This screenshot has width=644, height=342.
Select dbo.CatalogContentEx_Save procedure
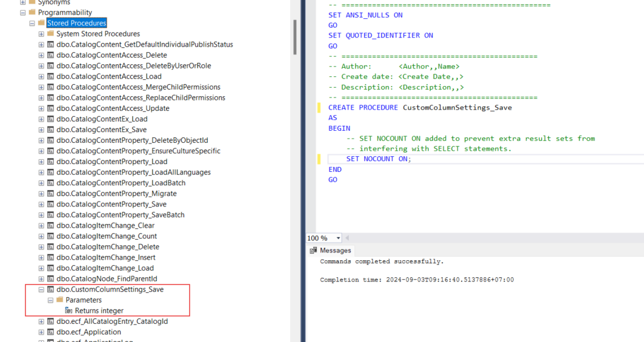(x=101, y=130)
